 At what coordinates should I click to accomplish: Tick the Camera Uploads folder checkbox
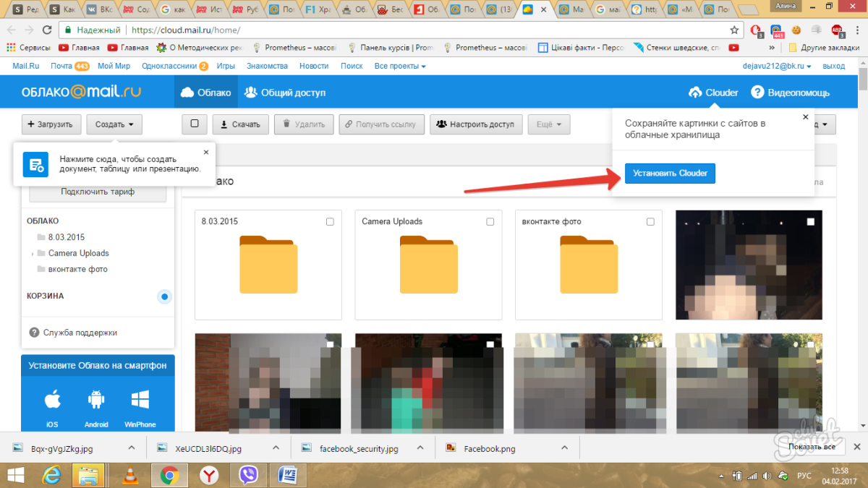tap(490, 222)
